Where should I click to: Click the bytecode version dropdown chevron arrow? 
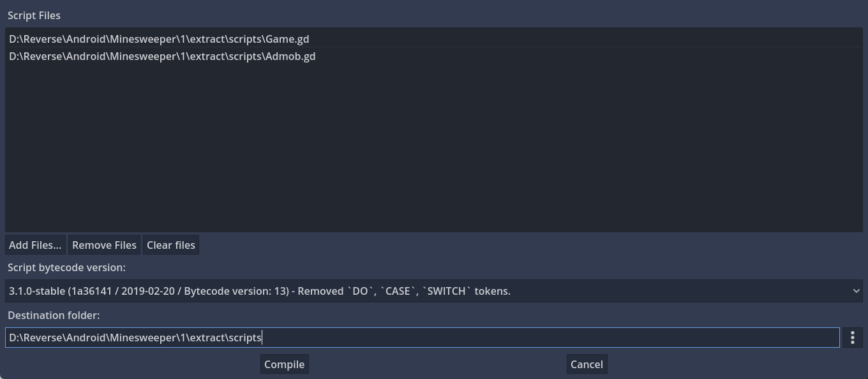point(856,291)
